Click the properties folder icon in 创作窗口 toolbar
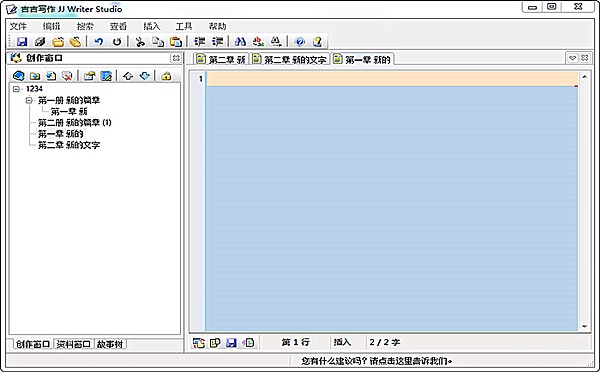The height and width of the screenshot is (372, 600). (x=90, y=76)
